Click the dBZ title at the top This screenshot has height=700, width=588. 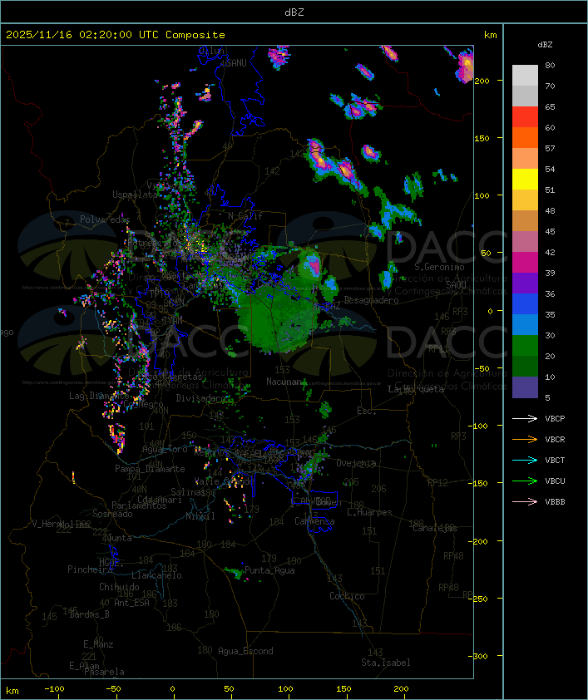click(x=294, y=12)
